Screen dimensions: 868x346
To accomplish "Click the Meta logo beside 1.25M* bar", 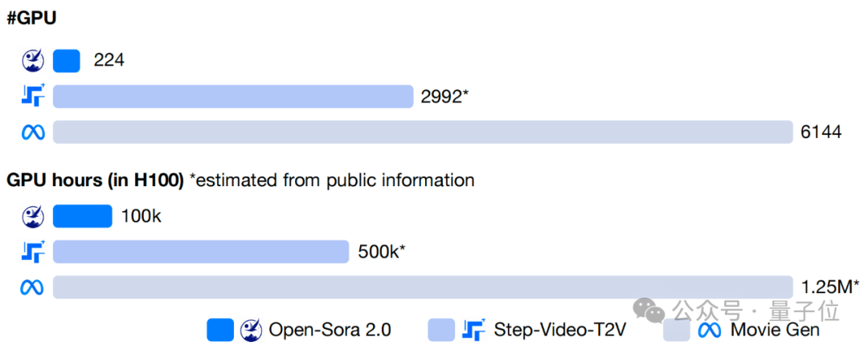I will pyautogui.click(x=33, y=287).
